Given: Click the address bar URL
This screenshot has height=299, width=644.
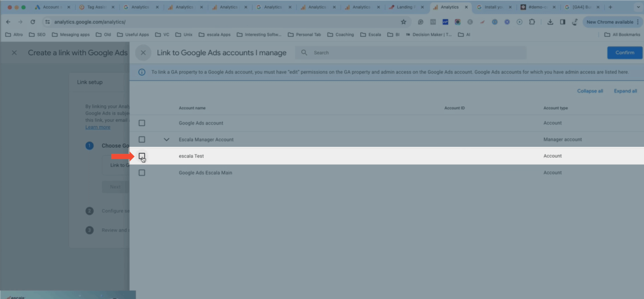Looking at the screenshot, I should pos(90,22).
